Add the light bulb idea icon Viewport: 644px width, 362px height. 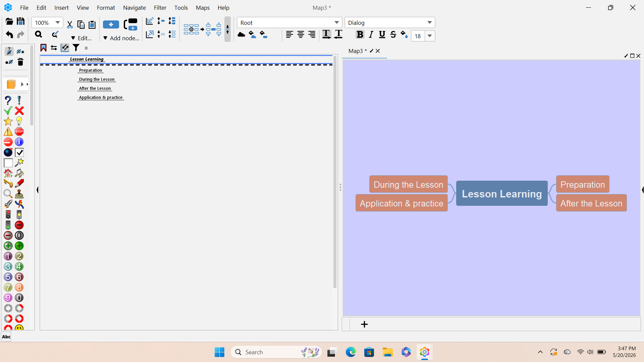[19, 121]
